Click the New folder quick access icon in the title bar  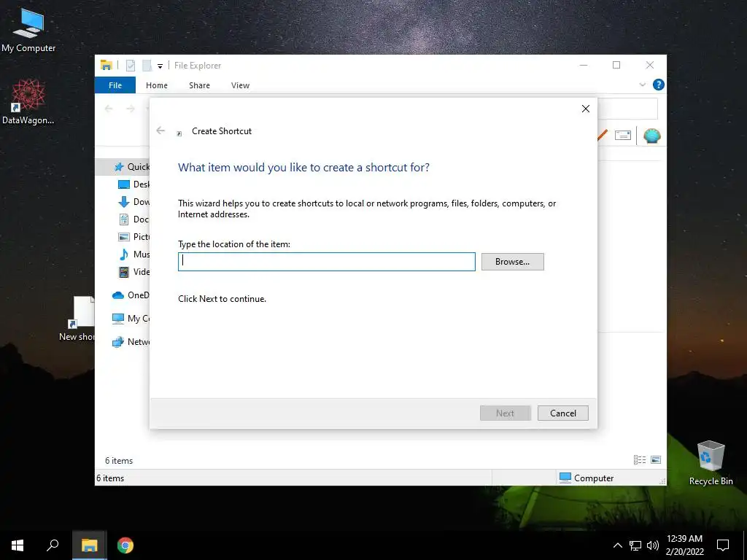(147, 65)
